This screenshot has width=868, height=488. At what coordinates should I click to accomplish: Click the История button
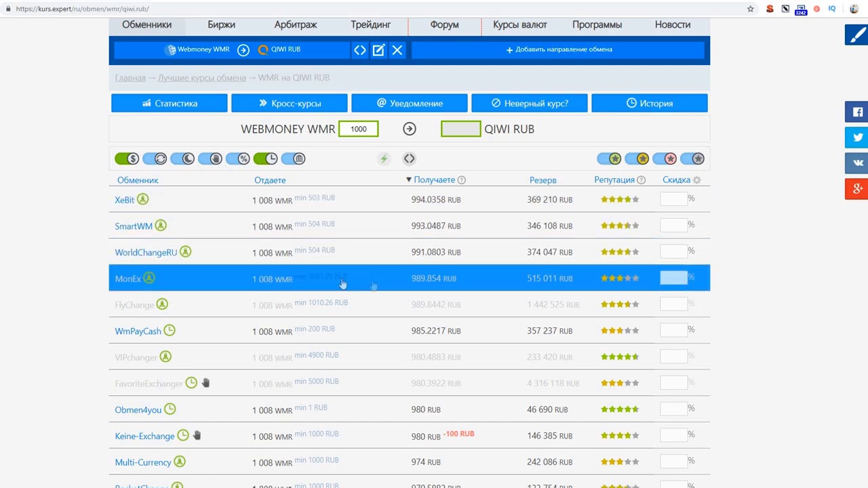coord(650,103)
